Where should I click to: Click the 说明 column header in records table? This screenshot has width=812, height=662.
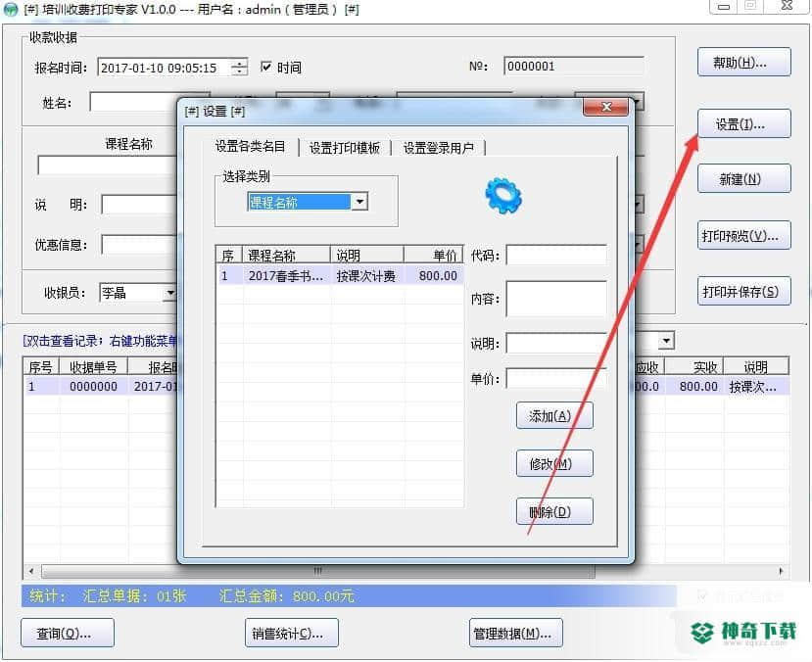point(756,367)
